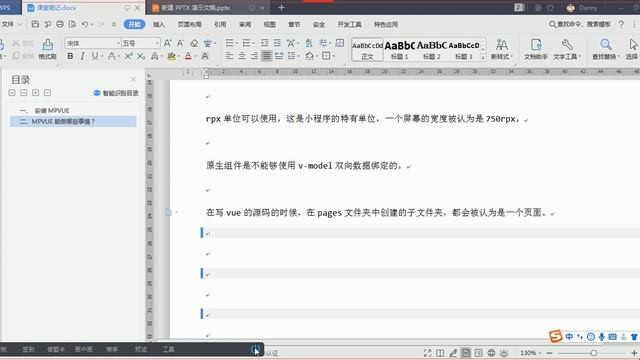This screenshot has width=640, height=360.
Task: Click the Sogou microphone voice input icon
Action: [602, 337]
